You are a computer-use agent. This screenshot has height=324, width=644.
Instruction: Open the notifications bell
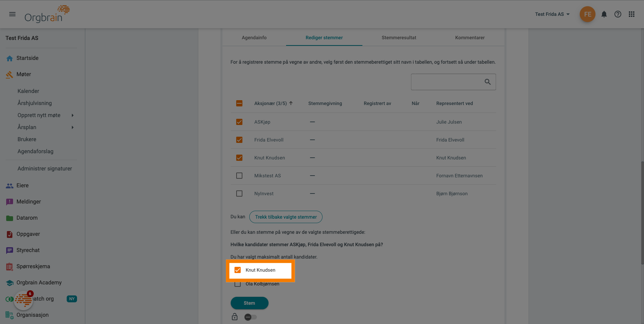coord(604,14)
